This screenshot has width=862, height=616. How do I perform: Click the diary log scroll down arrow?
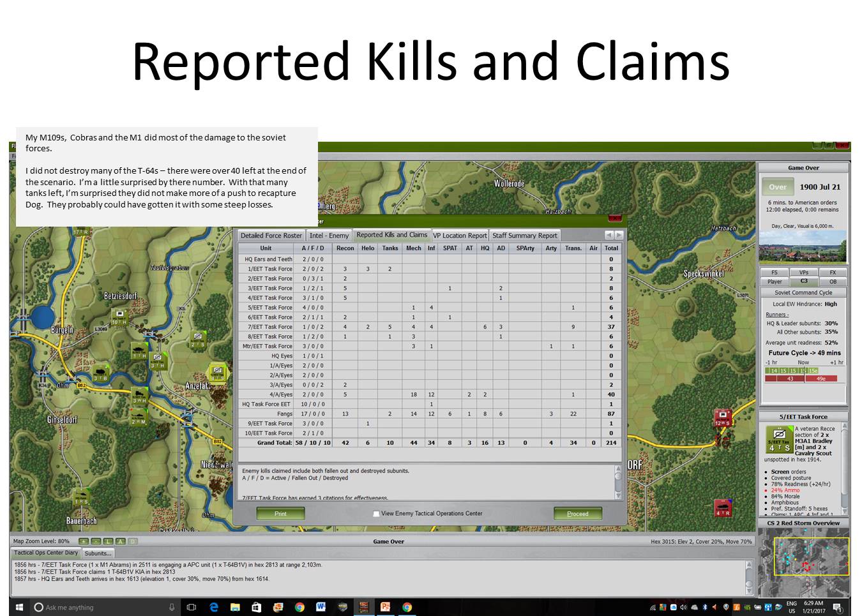750,590
